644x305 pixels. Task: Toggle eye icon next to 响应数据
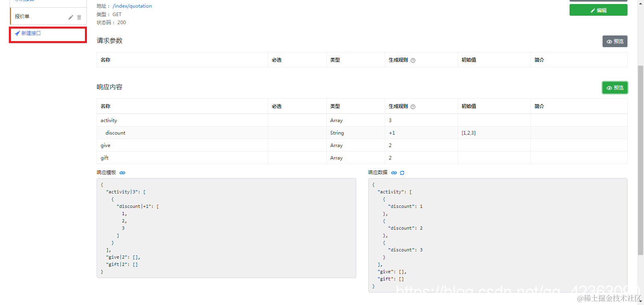[394, 173]
